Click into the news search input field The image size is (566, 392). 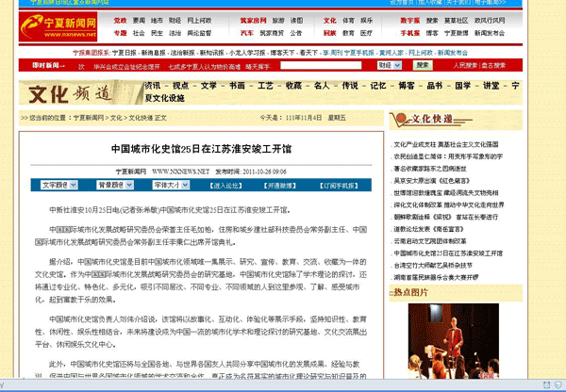click(321, 65)
